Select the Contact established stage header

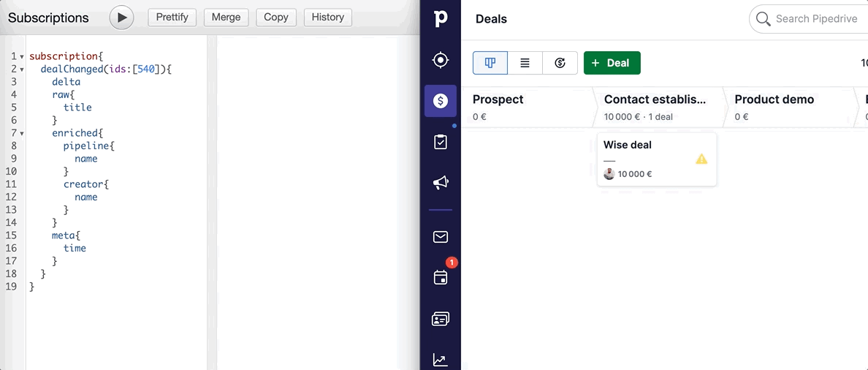[659, 107]
